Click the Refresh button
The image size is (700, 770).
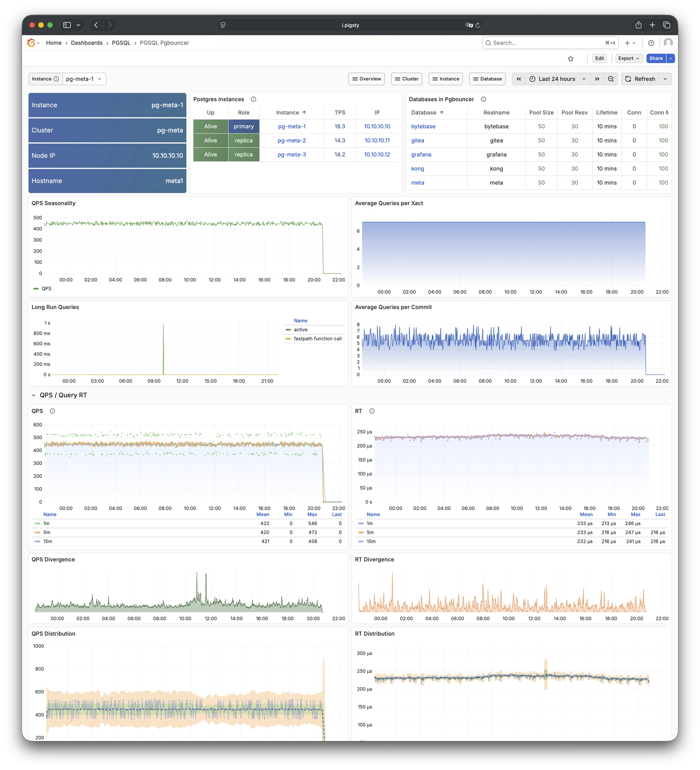pos(640,79)
